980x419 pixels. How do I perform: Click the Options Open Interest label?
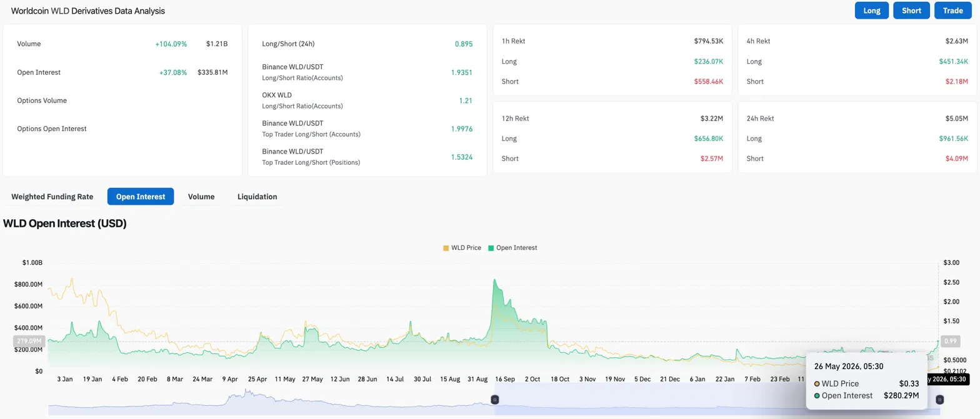coord(52,129)
